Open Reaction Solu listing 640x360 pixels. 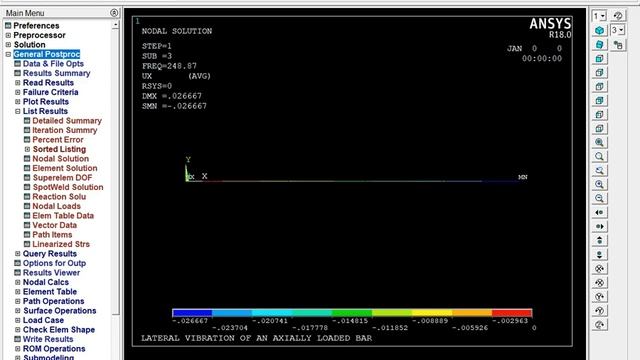click(59, 196)
